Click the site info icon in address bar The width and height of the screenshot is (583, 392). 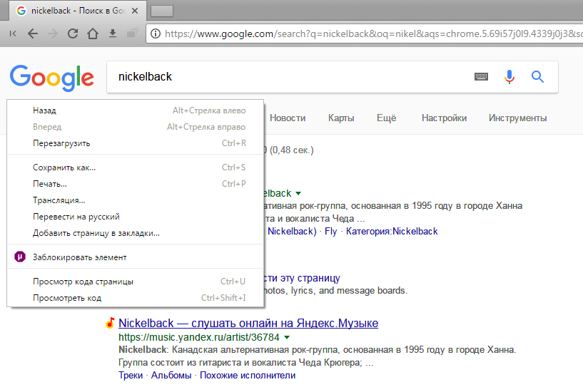155,33
